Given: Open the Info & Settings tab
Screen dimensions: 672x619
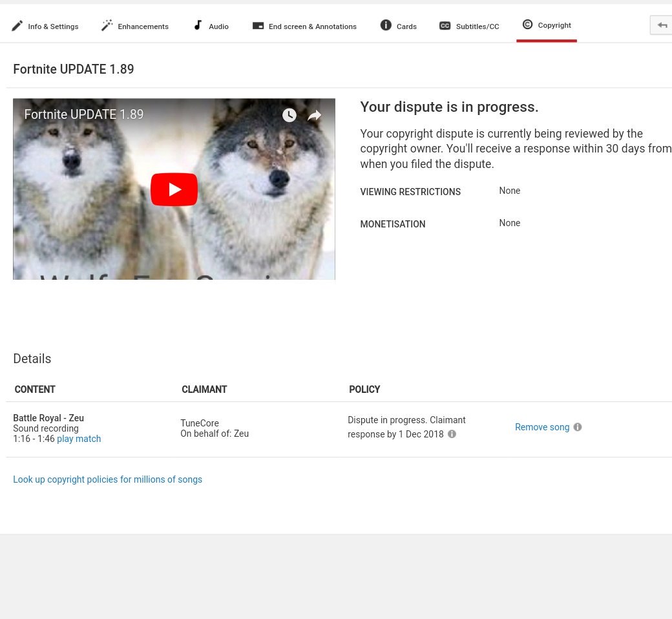Looking at the screenshot, I should point(45,26).
